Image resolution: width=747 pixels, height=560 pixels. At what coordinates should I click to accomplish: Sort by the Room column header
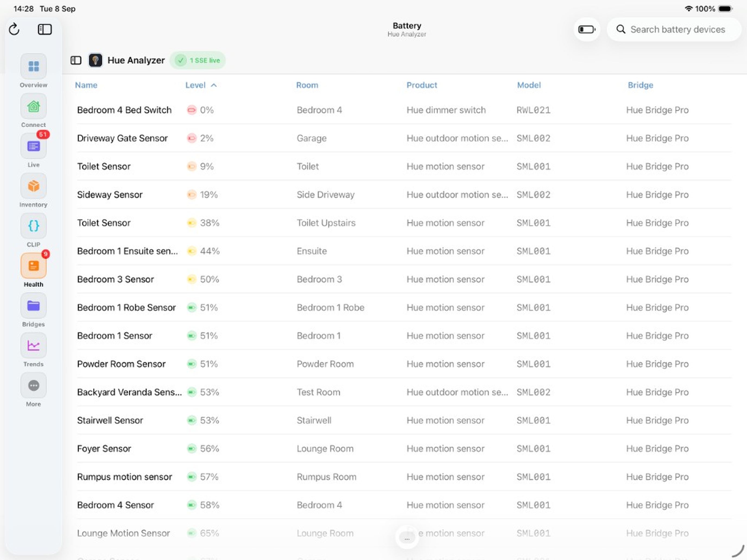point(307,85)
